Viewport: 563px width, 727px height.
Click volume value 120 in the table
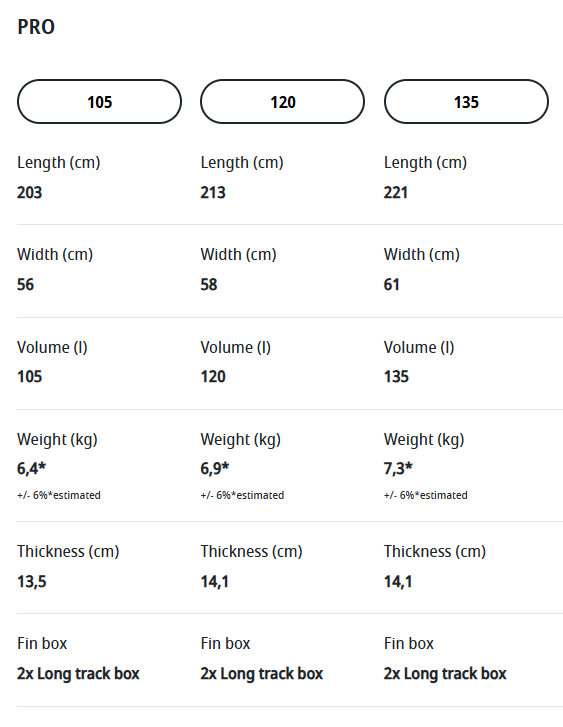coord(213,376)
